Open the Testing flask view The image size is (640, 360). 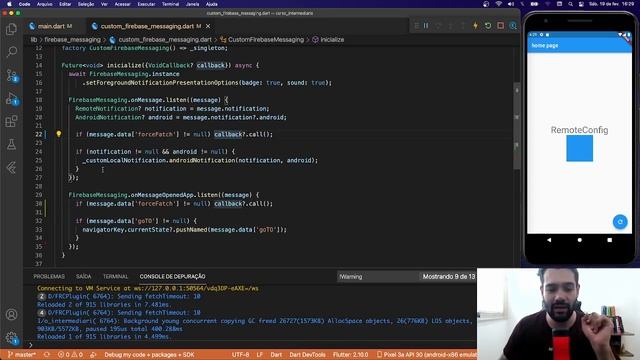(x=11, y=144)
